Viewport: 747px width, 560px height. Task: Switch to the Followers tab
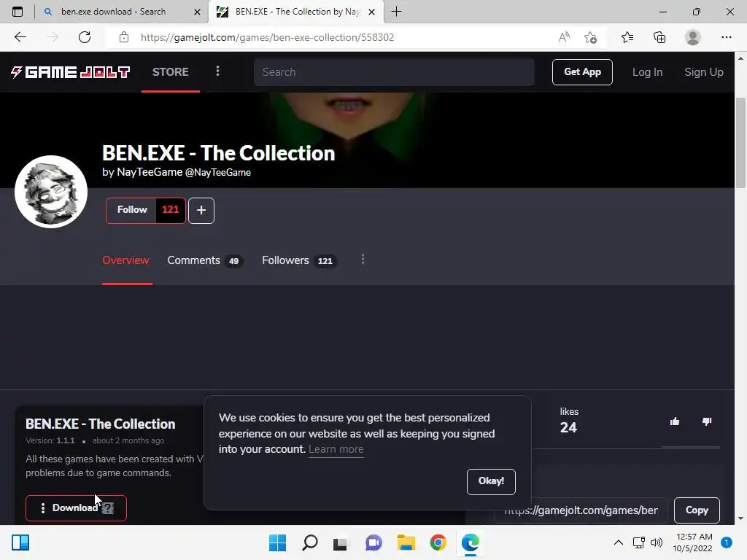click(299, 260)
